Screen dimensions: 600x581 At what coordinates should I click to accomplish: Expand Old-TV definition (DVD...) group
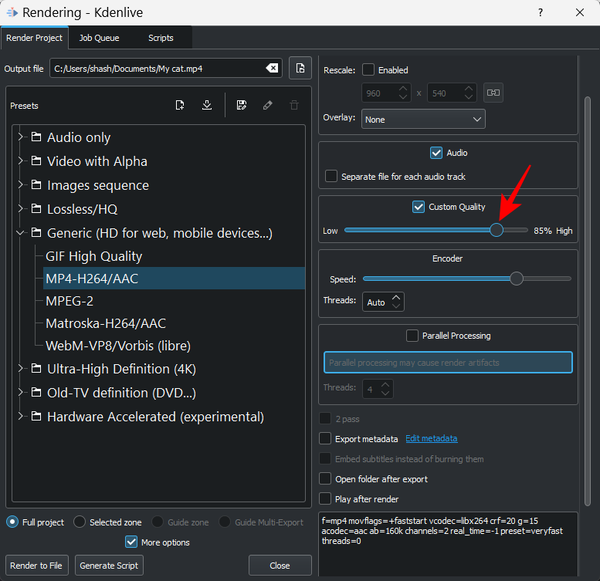(x=20, y=393)
